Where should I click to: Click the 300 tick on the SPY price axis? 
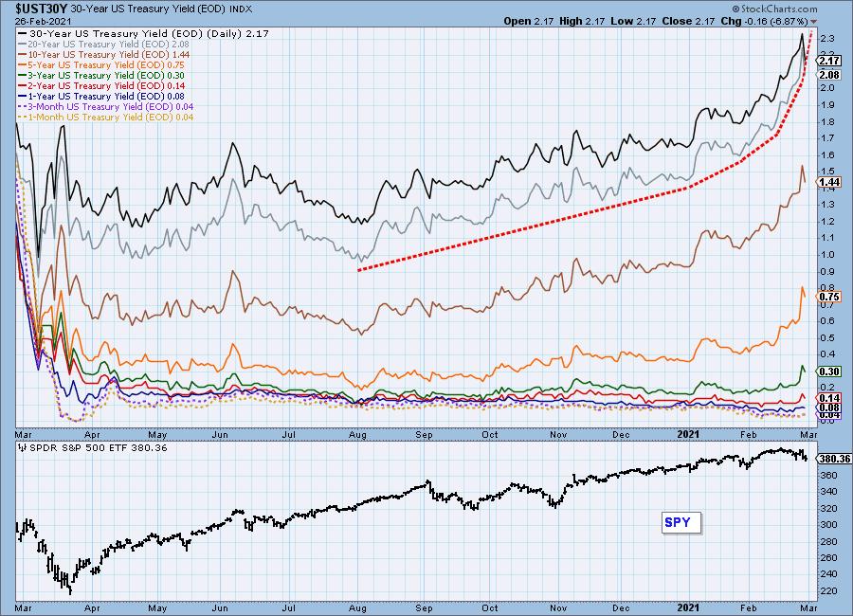828,525
